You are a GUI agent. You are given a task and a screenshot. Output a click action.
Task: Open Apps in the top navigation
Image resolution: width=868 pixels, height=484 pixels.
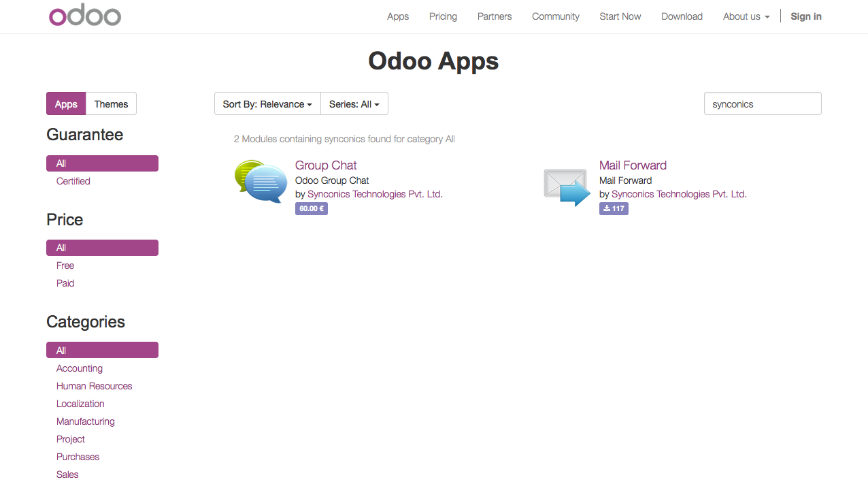click(398, 16)
